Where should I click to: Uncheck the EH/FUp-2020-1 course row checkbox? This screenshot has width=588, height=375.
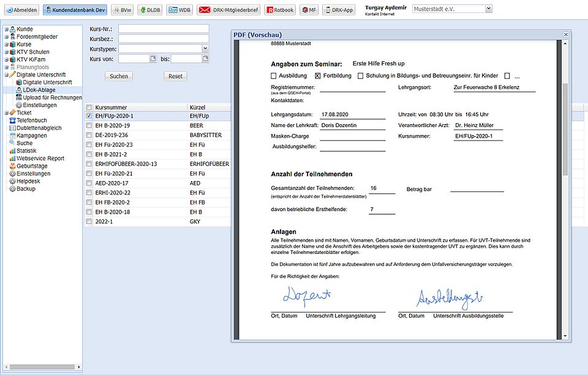click(89, 116)
